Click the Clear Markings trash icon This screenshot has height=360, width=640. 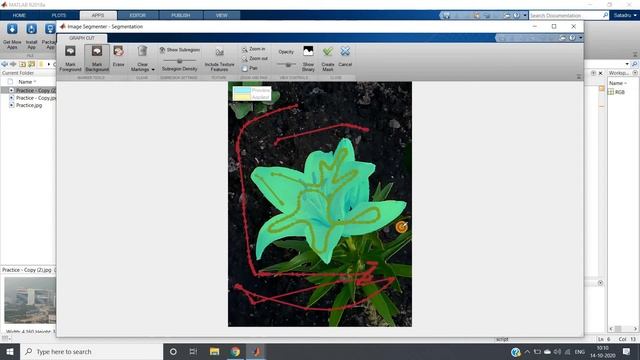tap(142, 51)
